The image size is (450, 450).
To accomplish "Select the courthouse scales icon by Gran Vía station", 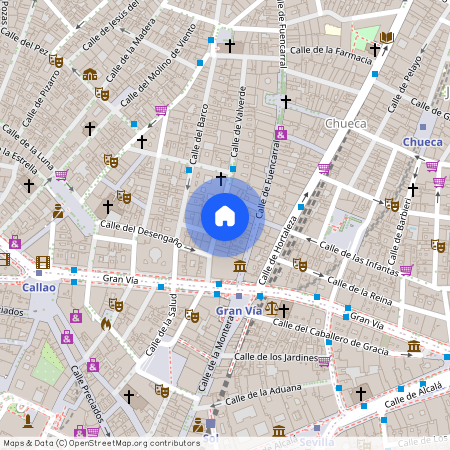I will coord(272,309).
